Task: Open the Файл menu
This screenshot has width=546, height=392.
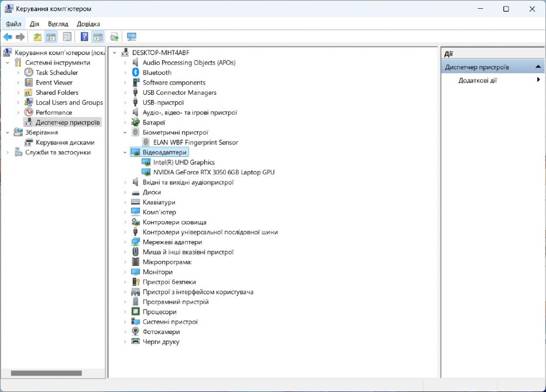Action: 13,23
